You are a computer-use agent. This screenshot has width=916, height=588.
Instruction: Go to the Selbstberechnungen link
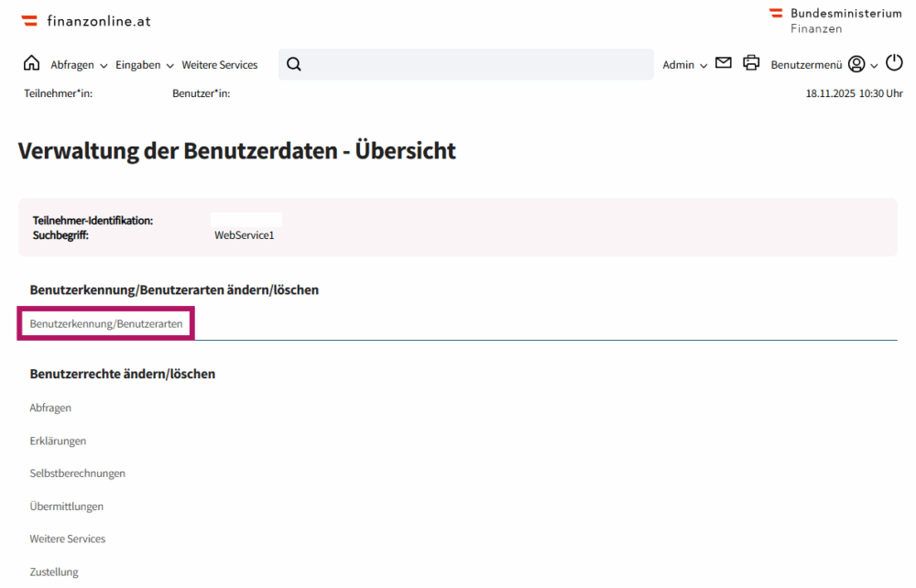77,474
